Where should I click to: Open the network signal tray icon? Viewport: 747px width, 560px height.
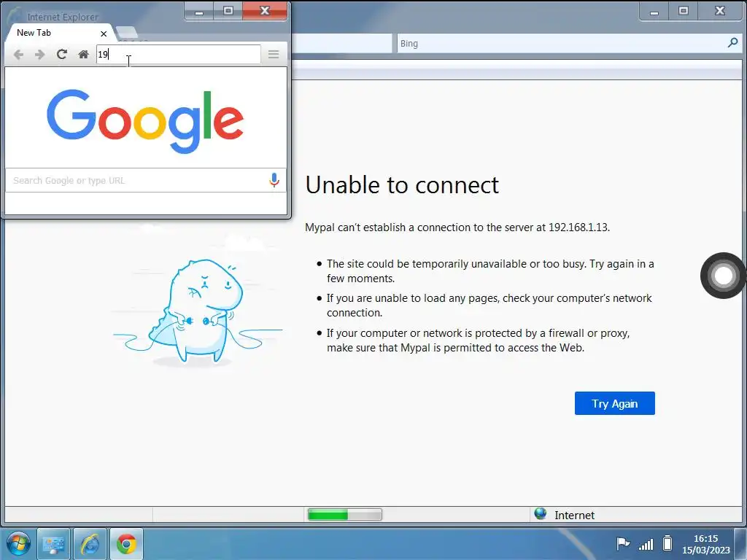point(646,544)
